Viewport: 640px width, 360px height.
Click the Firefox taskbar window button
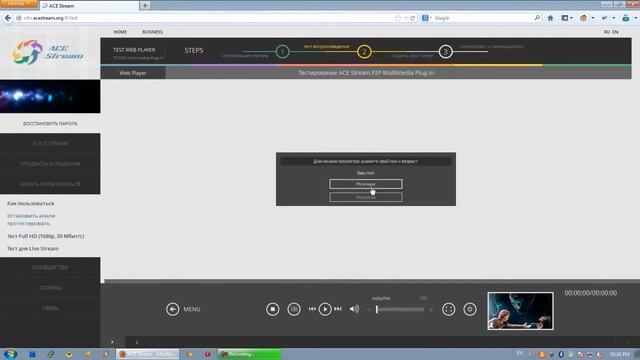[148, 354]
